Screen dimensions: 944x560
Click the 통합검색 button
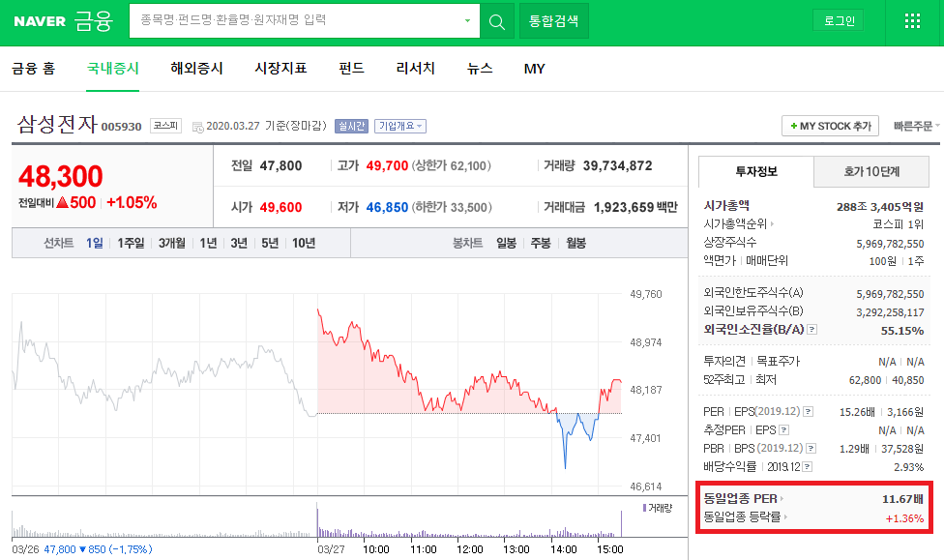pyautogui.click(x=554, y=21)
